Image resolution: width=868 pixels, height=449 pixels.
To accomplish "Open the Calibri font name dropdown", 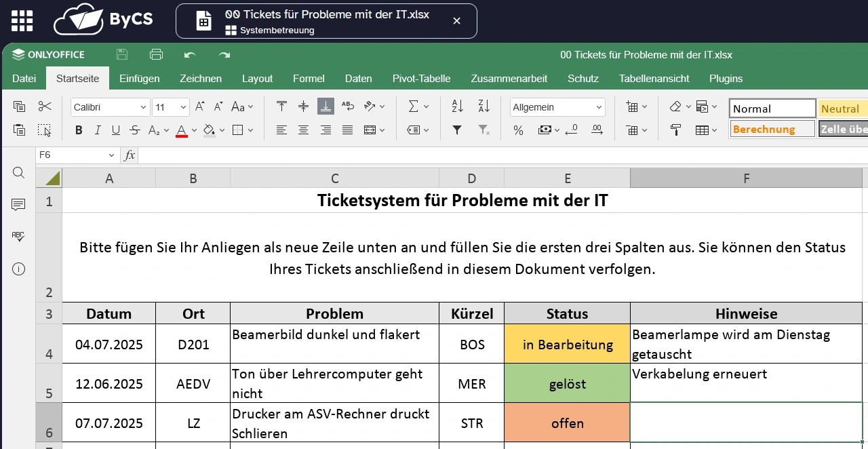I will 110,107.
